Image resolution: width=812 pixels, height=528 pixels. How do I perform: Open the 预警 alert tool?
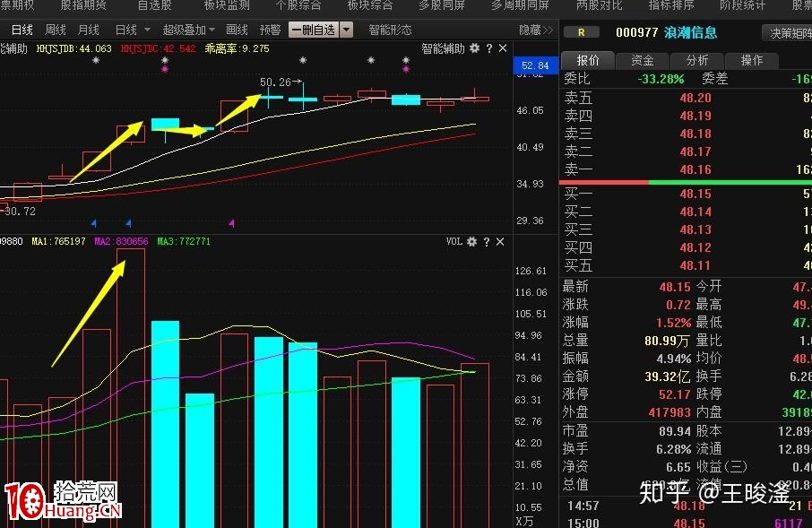tap(269, 29)
